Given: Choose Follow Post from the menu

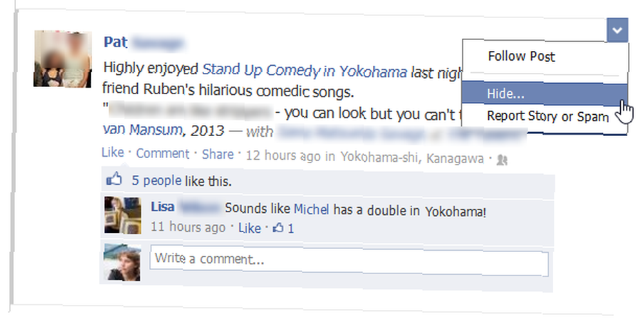Looking at the screenshot, I should tap(521, 56).
